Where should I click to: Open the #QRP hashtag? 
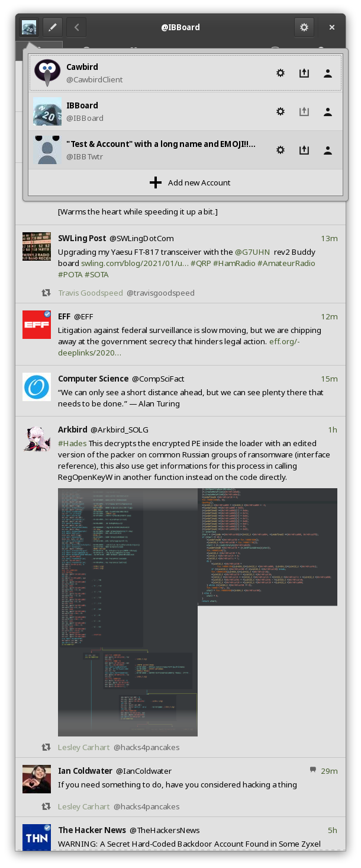point(200,263)
